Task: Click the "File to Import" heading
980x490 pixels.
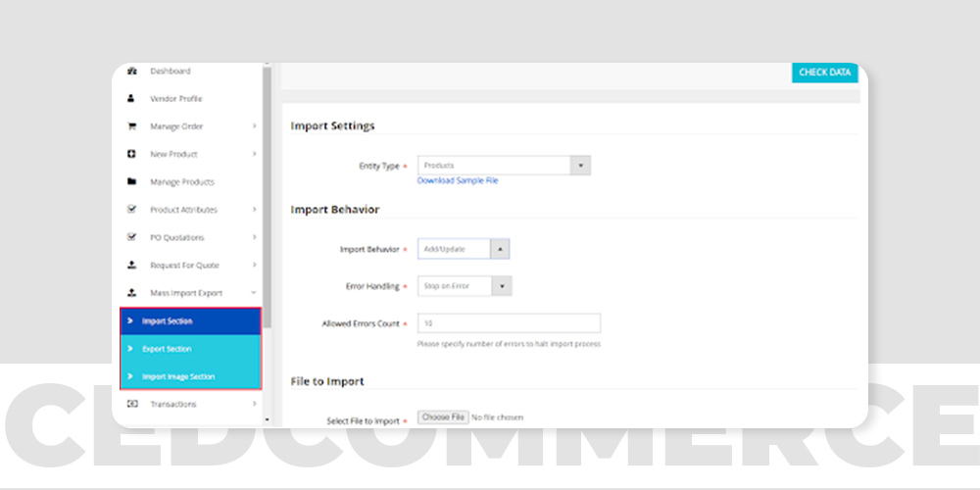Action: (x=327, y=382)
